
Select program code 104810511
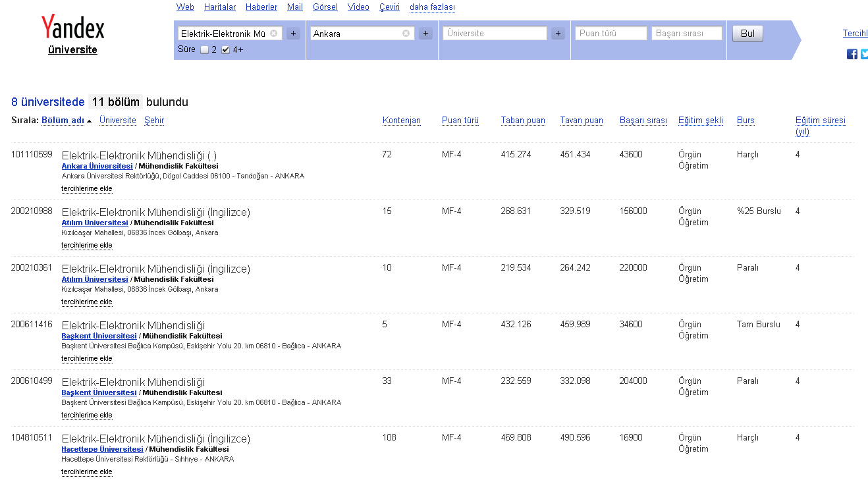[32, 438]
